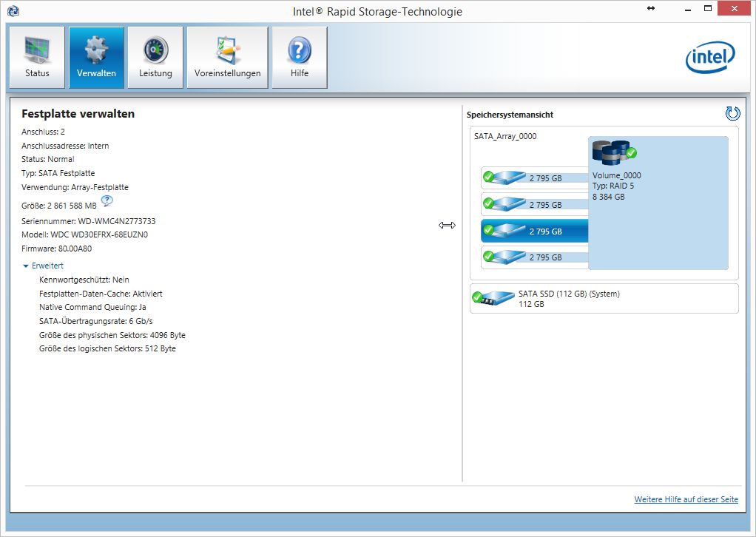Click the Modell WDC WD30EFRX-68EUZN0 text
756x537 pixels.
tap(84, 234)
